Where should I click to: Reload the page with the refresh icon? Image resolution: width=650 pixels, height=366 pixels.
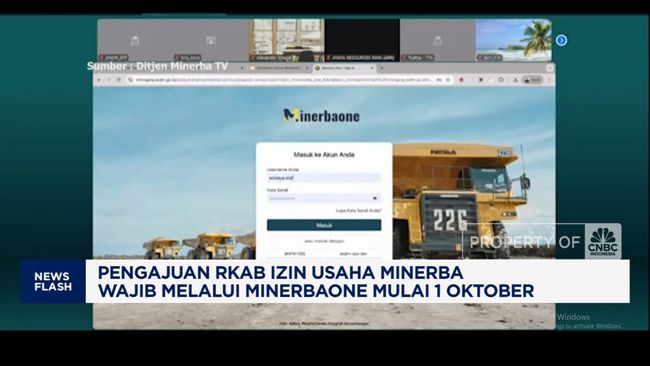tap(119, 80)
